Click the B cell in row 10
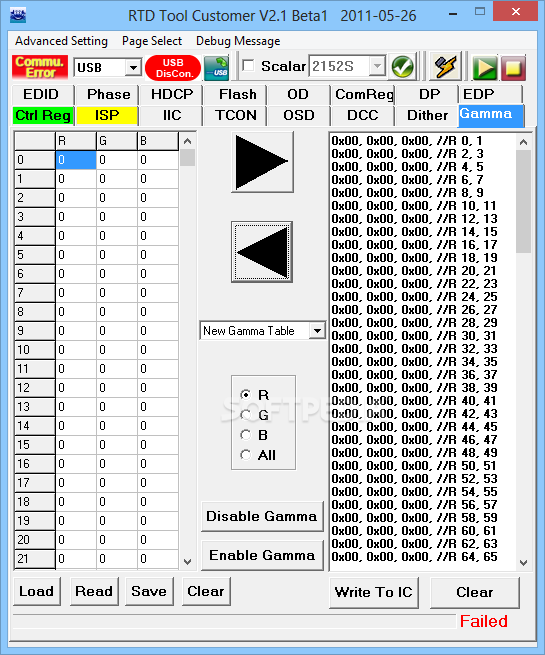 point(158,350)
